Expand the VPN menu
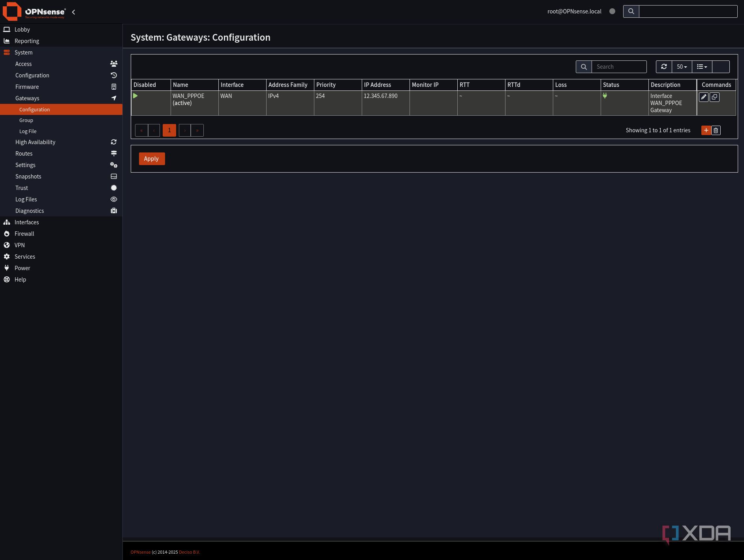 pyautogui.click(x=61, y=245)
